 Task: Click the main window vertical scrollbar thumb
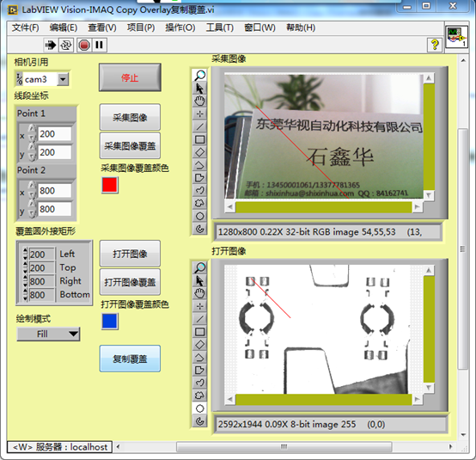(x=463, y=248)
